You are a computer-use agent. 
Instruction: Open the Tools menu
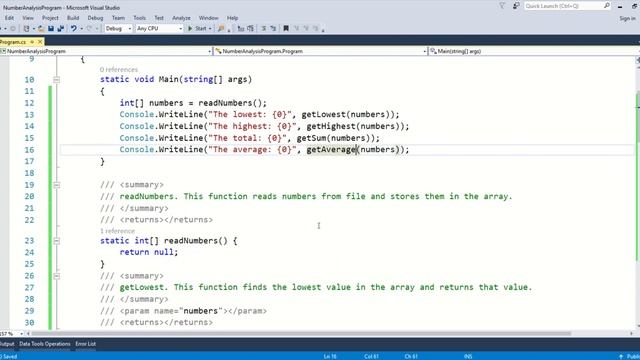tap(140, 18)
